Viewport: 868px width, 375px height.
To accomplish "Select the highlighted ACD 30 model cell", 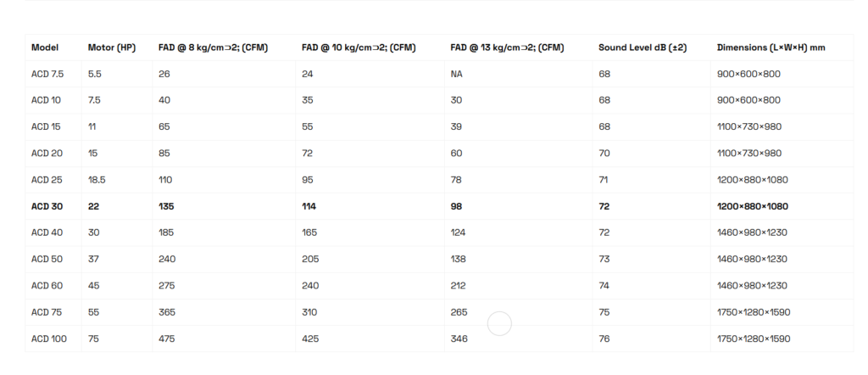I will (x=47, y=206).
